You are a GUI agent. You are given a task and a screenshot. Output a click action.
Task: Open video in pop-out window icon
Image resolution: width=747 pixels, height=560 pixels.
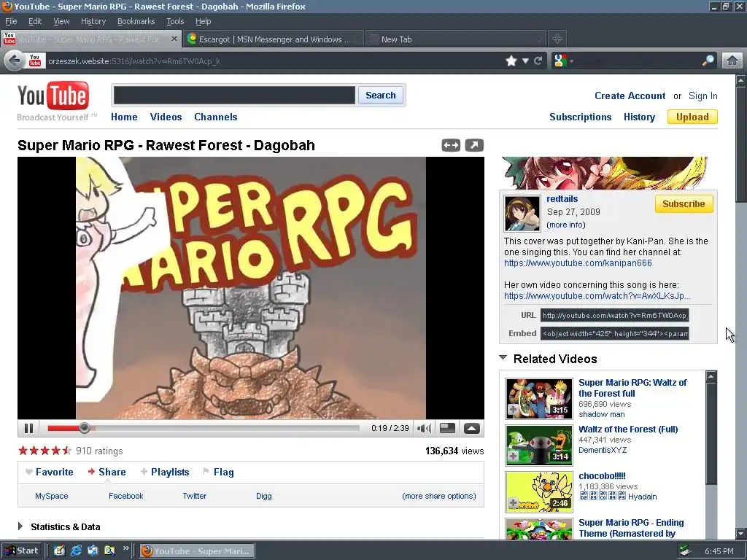pos(474,145)
